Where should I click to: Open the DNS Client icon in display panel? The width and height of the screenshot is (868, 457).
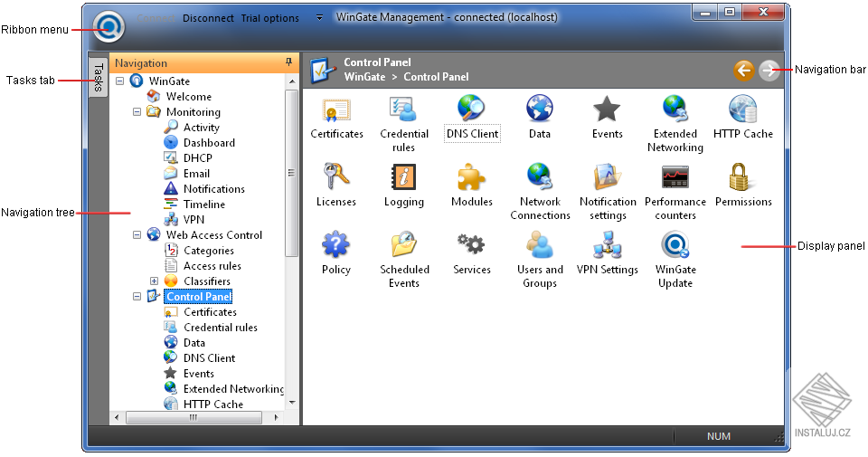tap(471, 109)
